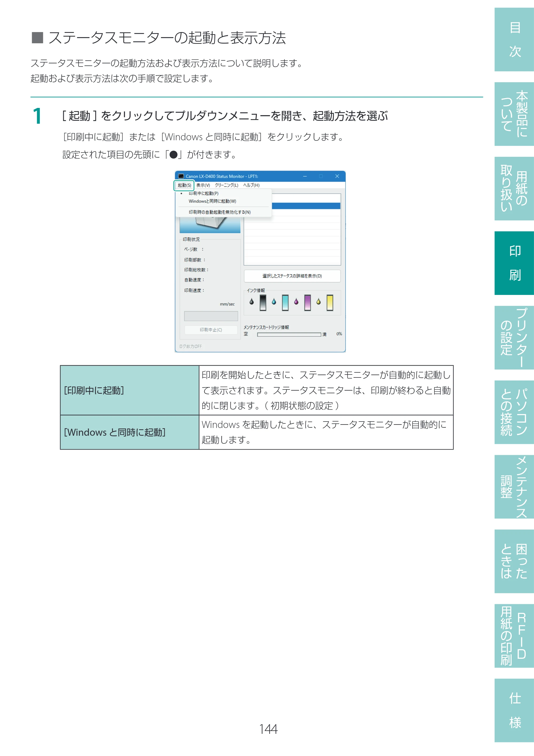Go to 目次 side tab

(514, 40)
